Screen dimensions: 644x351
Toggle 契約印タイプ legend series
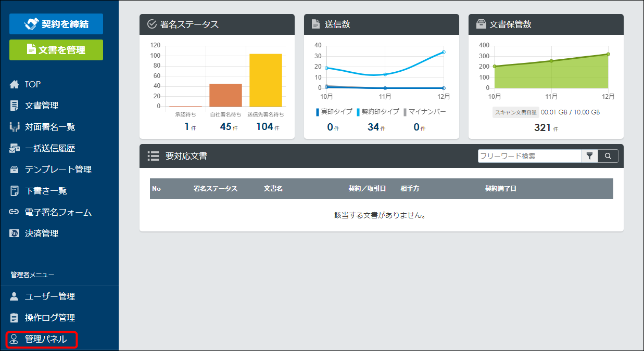pyautogui.click(x=377, y=112)
